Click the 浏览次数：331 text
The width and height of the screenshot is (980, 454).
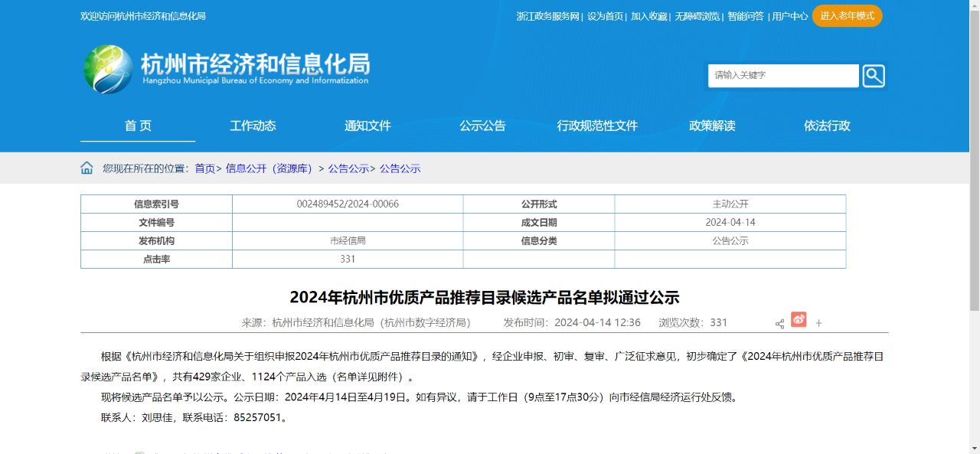(x=693, y=323)
